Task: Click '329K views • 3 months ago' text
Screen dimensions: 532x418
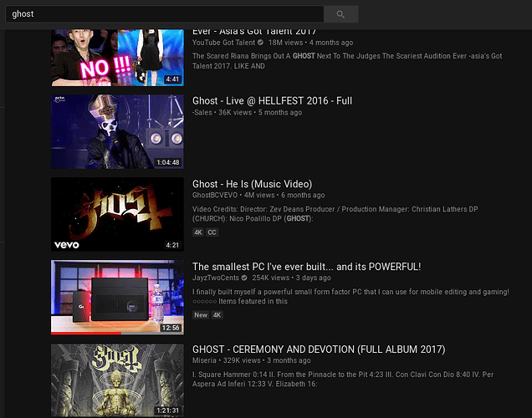Action: click(267, 360)
